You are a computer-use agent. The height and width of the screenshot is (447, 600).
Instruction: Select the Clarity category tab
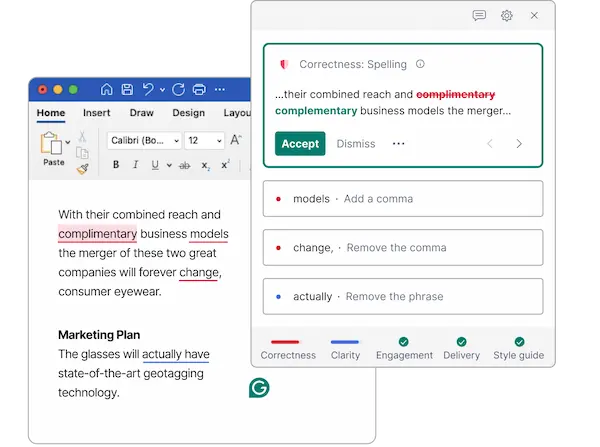tap(345, 349)
